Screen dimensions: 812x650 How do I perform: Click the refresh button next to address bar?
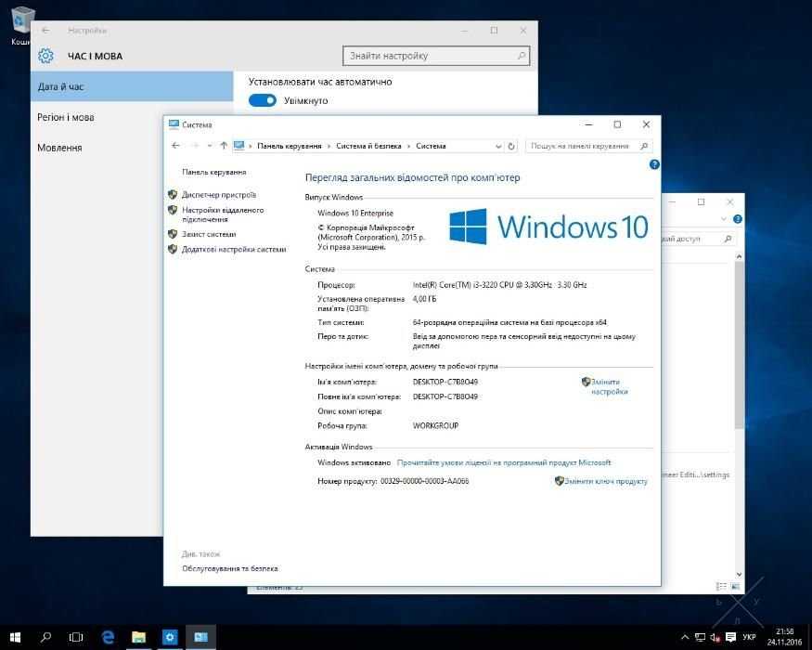click(x=511, y=146)
